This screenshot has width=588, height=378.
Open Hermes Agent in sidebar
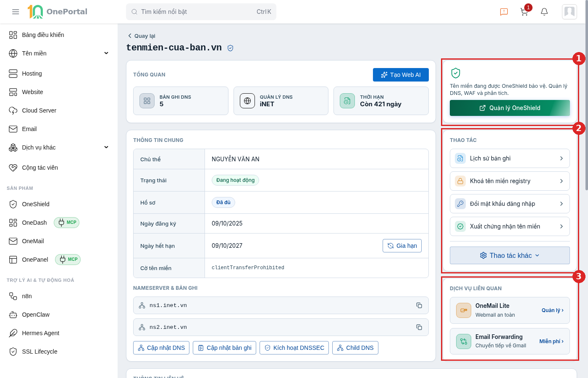tap(59, 333)
